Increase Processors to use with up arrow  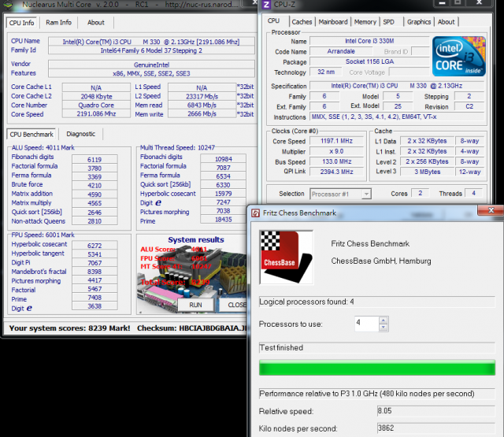pyautogui.click(x=383, y=320)
